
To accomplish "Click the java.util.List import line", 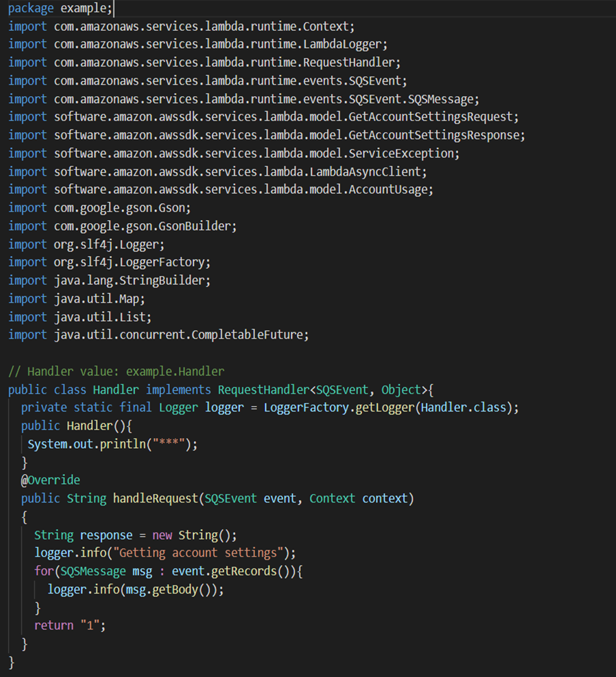I will [x=80, y=317].
